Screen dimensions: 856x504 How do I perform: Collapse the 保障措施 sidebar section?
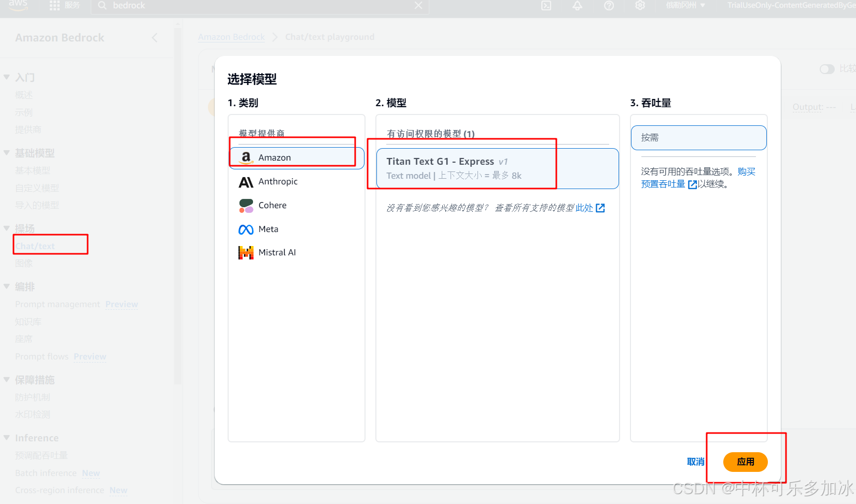(x=7, y=380)
